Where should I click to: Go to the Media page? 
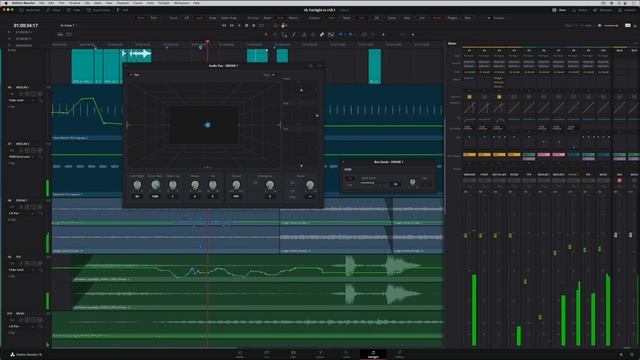click(240, 354)
